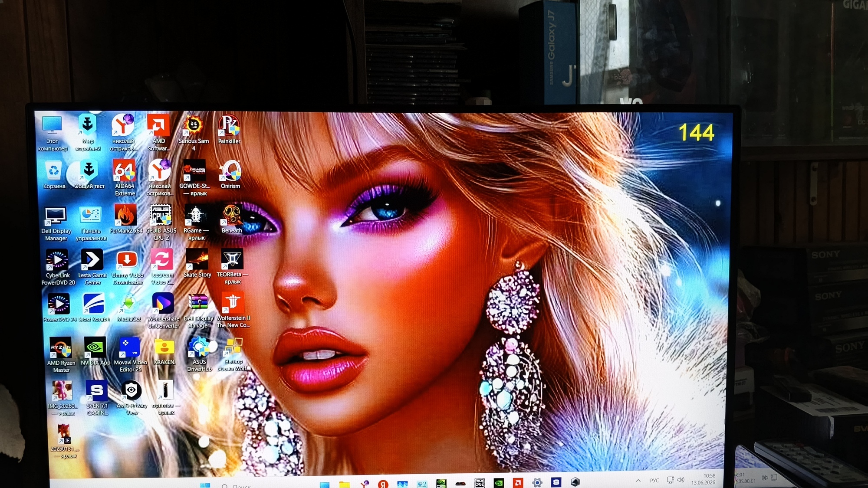Open the Ummy Video Downloader icon
The width and height of the screenshot is (868, 488).
coord(128,267)
